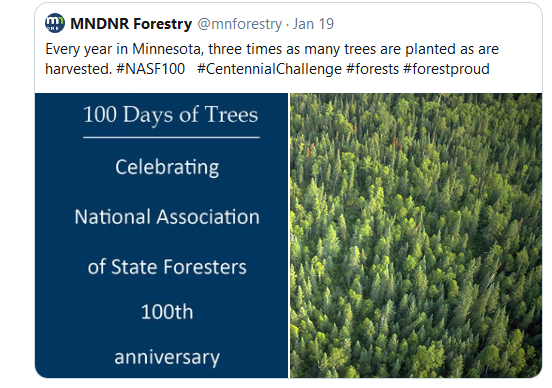
Task: Open the #forestproud hashtag
Action: 446,69
